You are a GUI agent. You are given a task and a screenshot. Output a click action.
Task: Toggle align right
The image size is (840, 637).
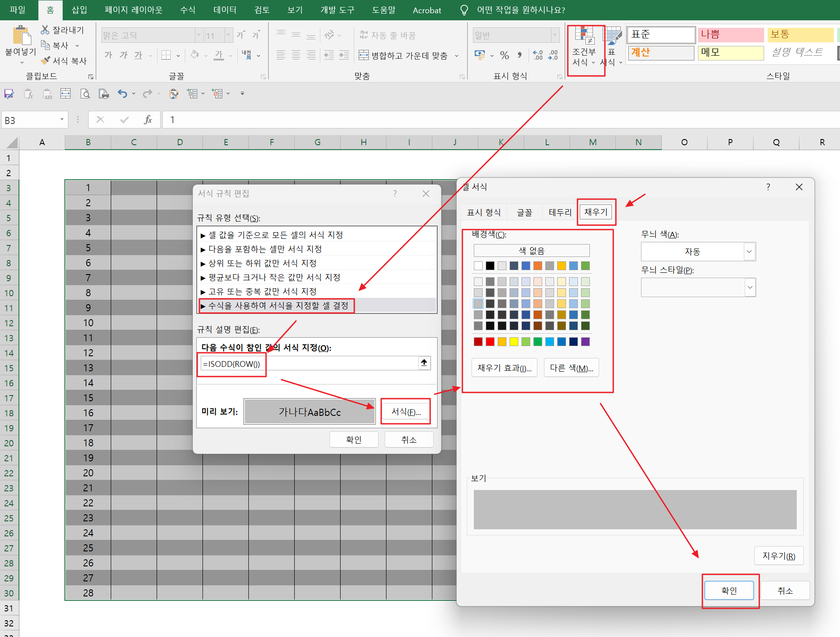311,55
